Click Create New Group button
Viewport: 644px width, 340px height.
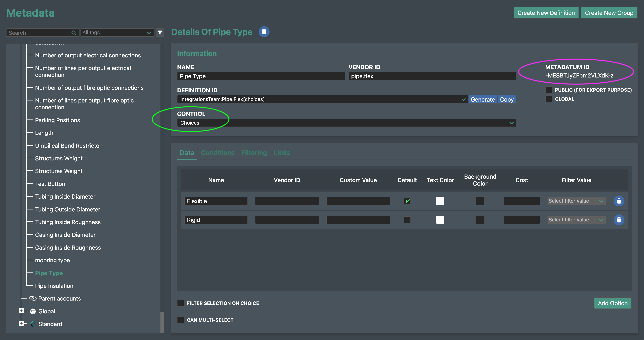(x=609, y=13)
